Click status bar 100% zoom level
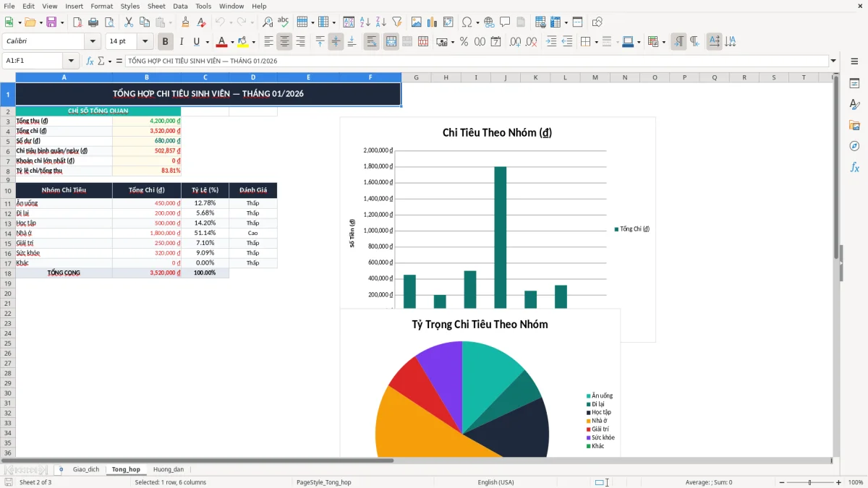Viewport: 868px width, 488px height. (855, 482)
